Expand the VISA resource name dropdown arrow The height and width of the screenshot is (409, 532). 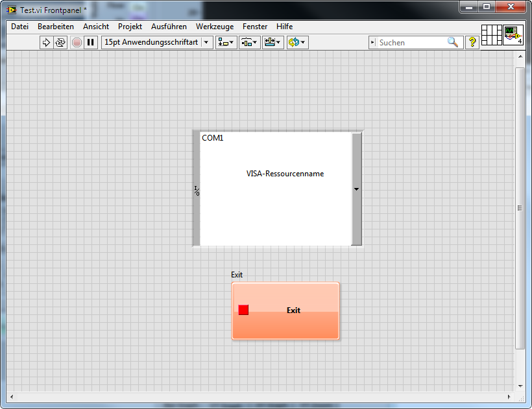coord(356,189)
